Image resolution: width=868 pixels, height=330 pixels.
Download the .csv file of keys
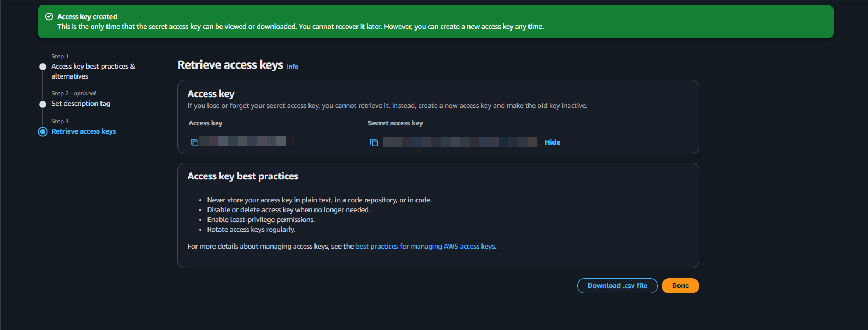(617, 285)
